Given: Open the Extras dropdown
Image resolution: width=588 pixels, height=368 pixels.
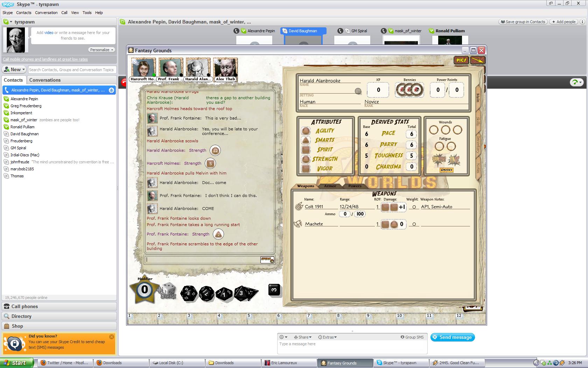Looking at the screenshot, I should click(327, 337).
